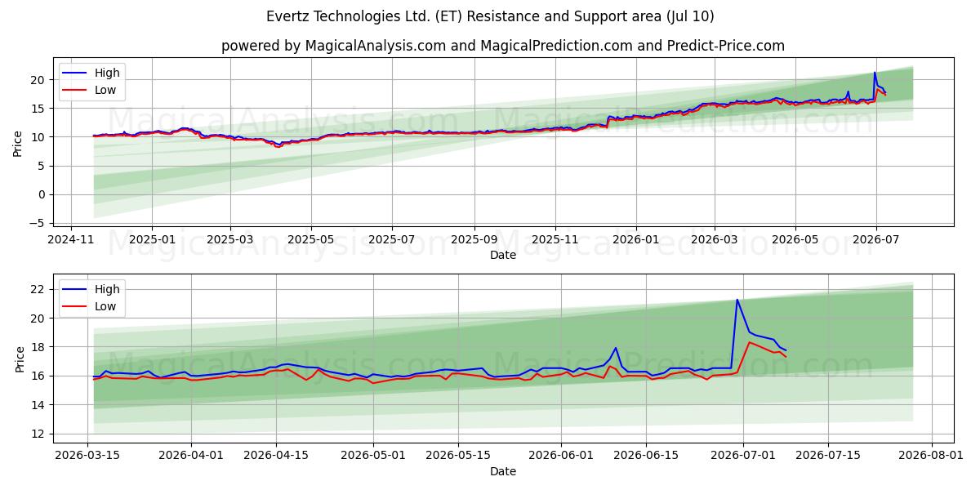Select the '2026-04-01' date tick label

pos(191,456)
